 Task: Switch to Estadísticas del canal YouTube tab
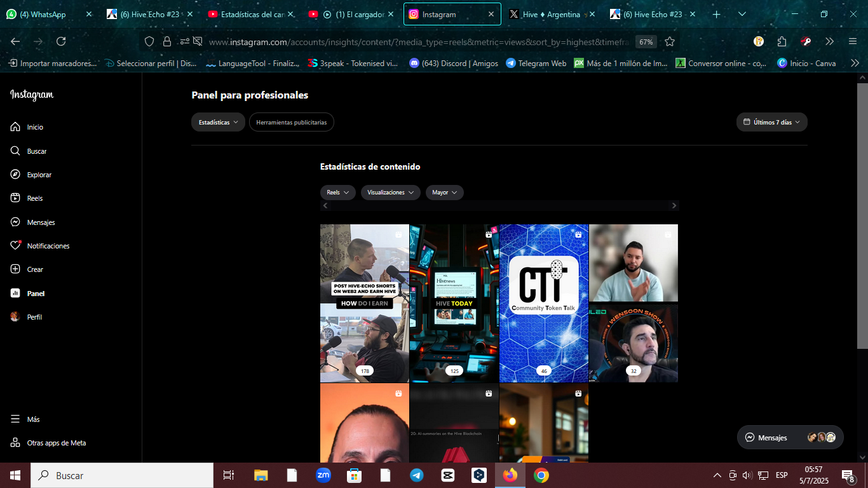pos(251,14)
